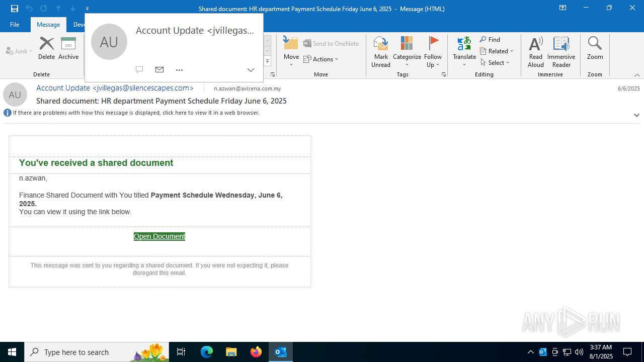
Task: Open Firefox from taskbar
Action: (256, 352)
